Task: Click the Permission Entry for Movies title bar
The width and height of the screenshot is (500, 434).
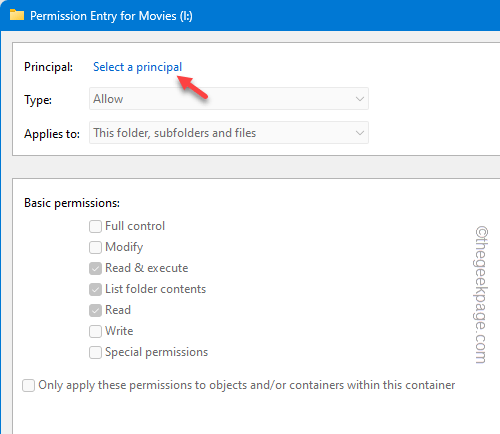Action: click(x=250, y=15)
